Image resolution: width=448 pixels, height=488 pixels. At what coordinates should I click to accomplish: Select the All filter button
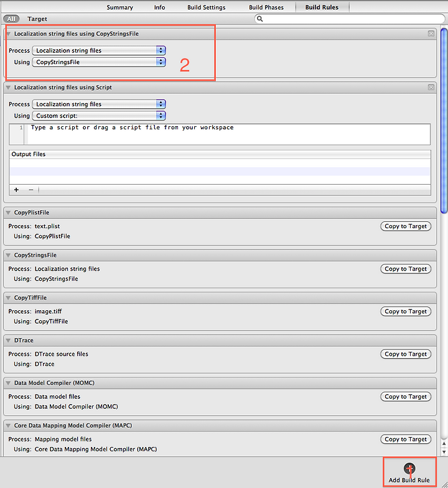tap(11, 19)
